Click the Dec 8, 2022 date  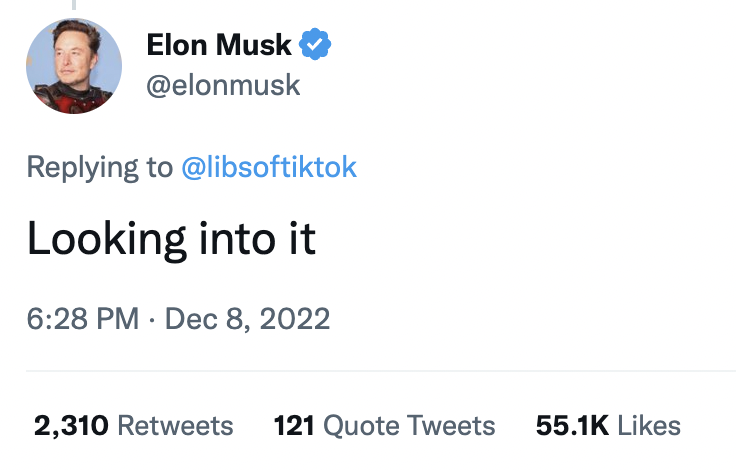pyautogui.click(x=247, y=319)
